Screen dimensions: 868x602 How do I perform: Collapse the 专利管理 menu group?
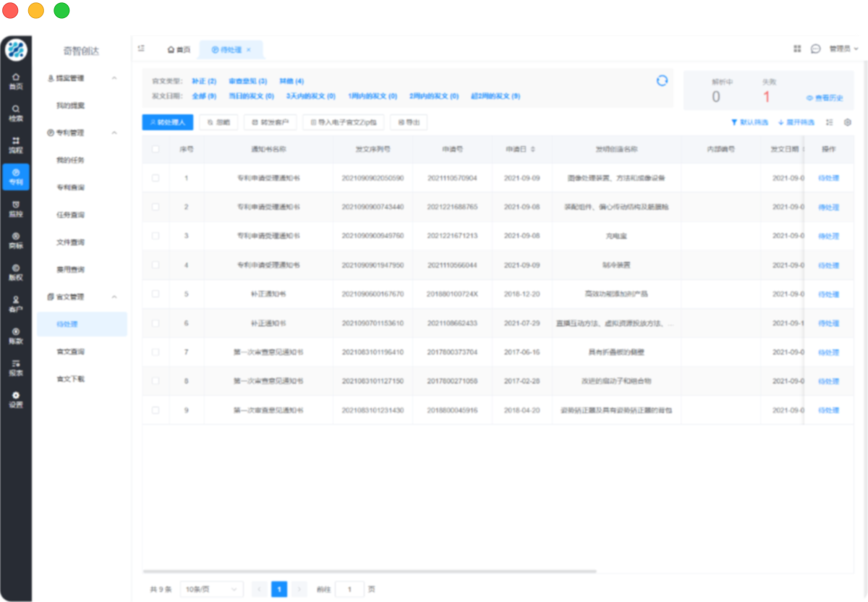[114, 133]
